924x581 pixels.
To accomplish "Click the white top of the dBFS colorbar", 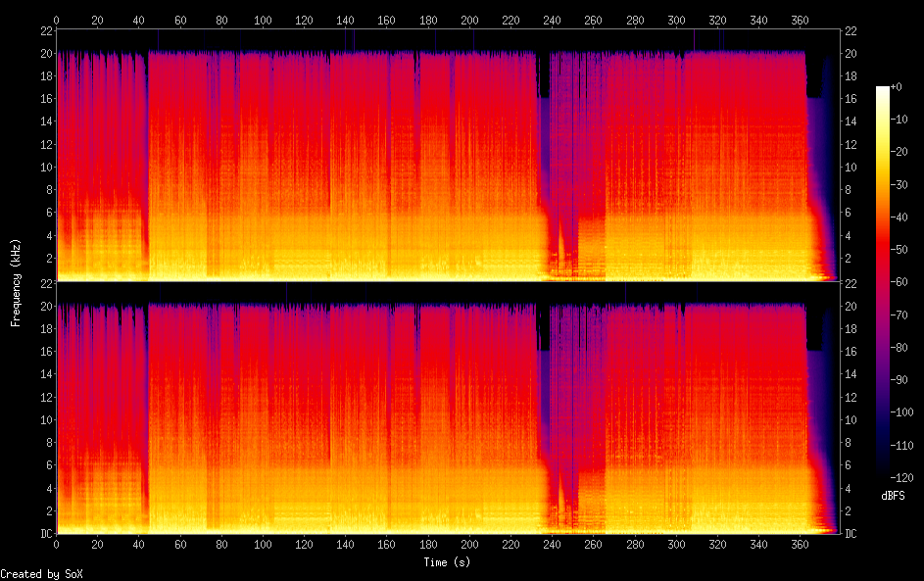I will 883,90.
